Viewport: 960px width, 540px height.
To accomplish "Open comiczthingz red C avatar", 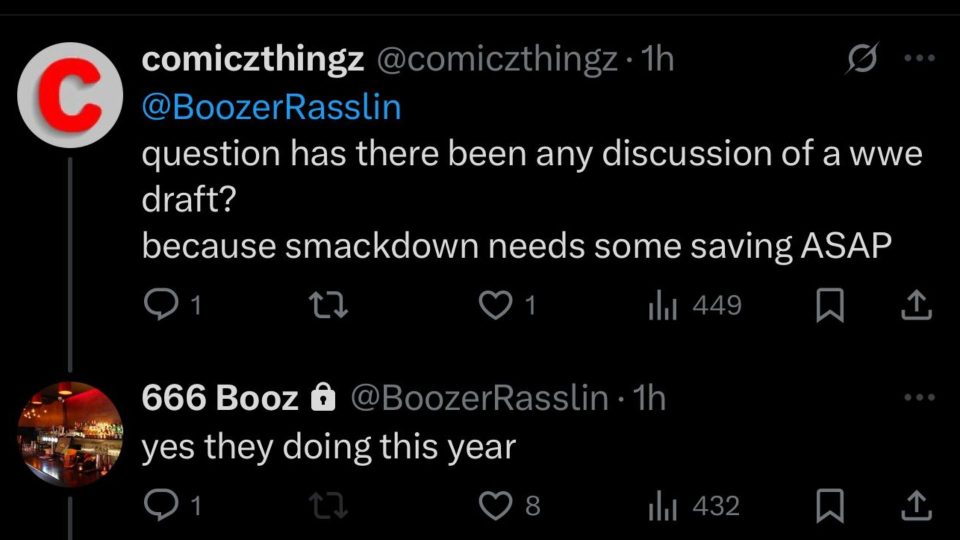I will click(x=70, y=95).
